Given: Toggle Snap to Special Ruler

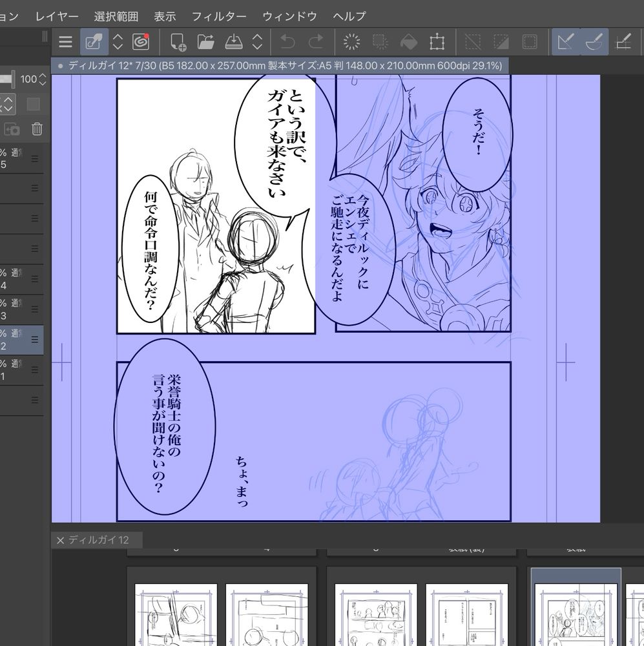Looking at the screenshot, I should 594,41.
